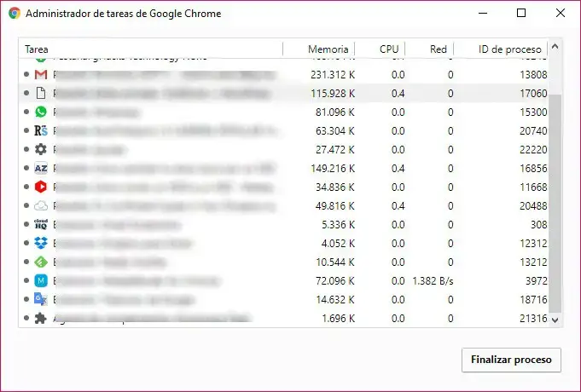Viewport: 581px width, 392px height.
Task: Minimize the Chrome task manager window
Action: (x=483, y=13)
